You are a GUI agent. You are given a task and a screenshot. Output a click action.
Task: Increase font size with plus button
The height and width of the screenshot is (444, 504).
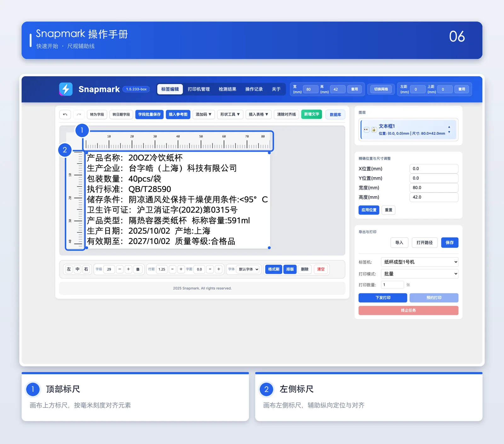tap(128, 269)
